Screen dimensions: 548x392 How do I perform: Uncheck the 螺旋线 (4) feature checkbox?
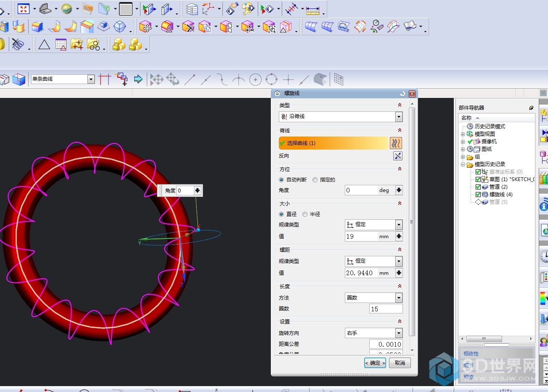click(478, 195)
